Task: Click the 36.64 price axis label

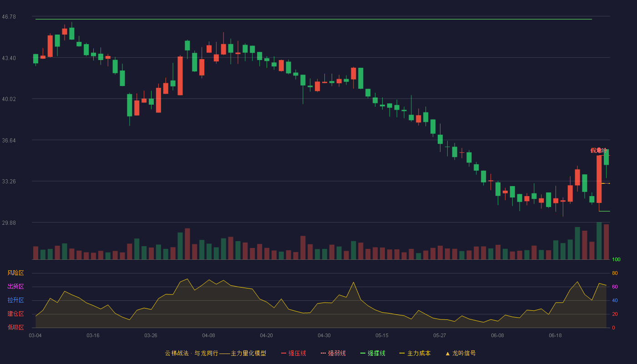Action: [9, 141]
